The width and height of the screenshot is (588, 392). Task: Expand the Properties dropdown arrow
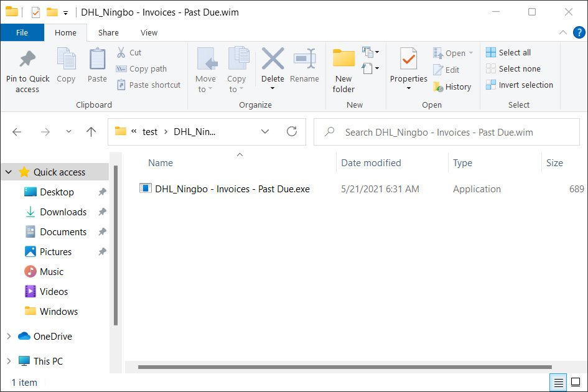pos(409,88)
